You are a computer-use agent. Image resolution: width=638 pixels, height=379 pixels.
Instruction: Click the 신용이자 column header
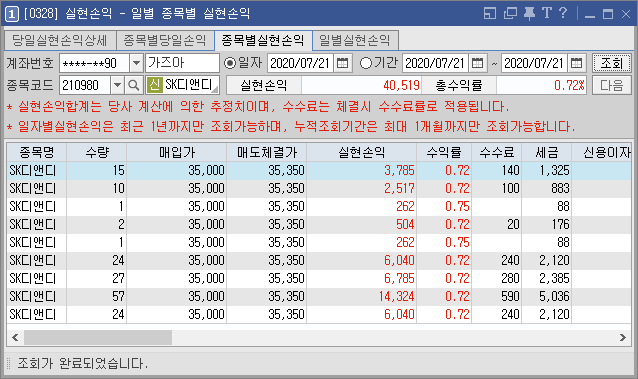click(x=602, y=152)
